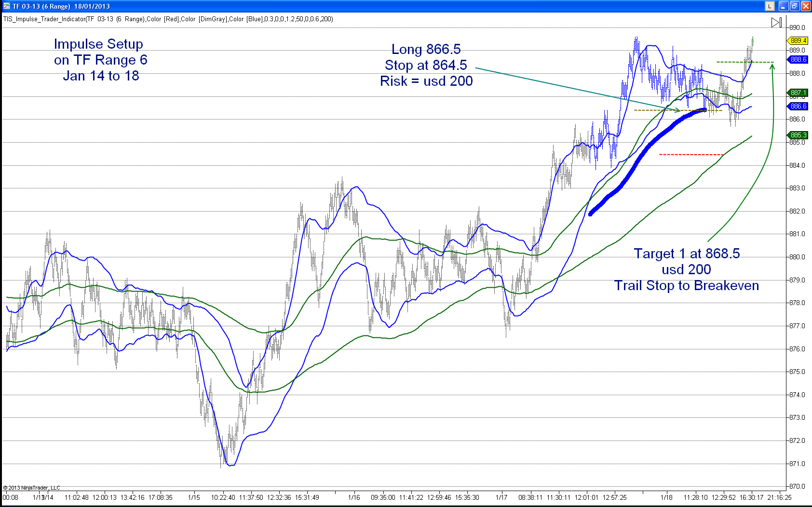Click the 1/16 date on time axis

354,497
